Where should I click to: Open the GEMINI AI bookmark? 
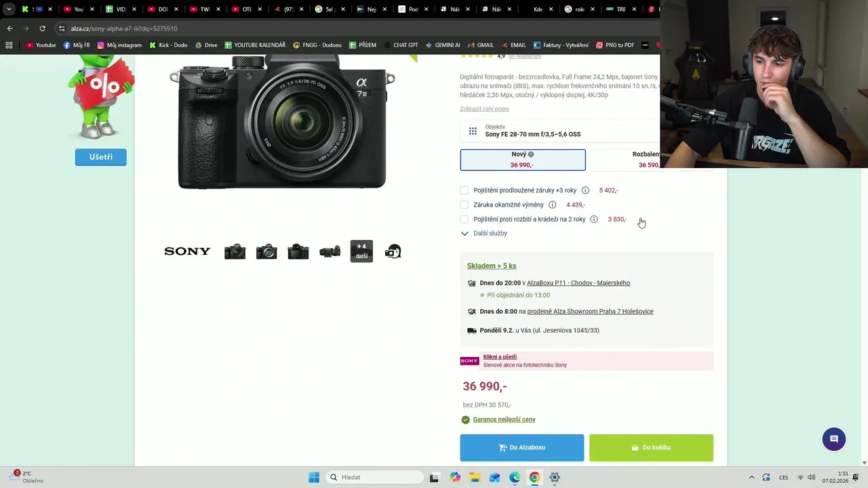tap(443, 45)
